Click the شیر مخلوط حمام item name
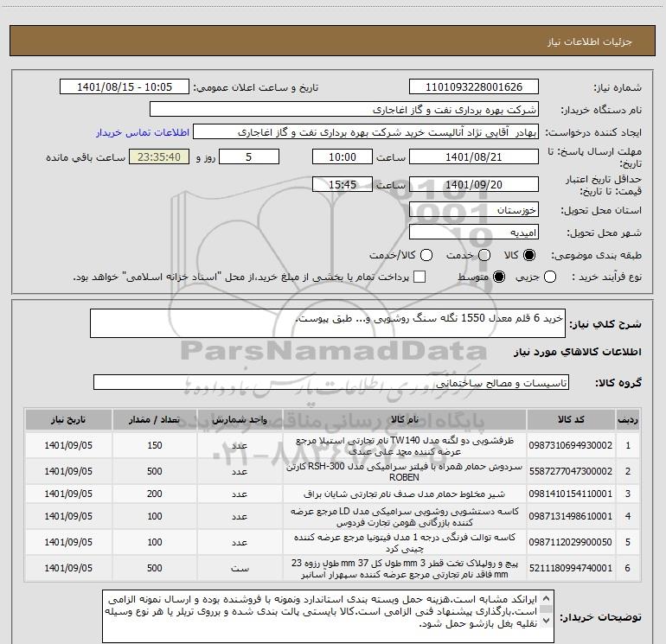Image resolution: width=666 pixels, height=644 pixels. (x=405, y=494)
